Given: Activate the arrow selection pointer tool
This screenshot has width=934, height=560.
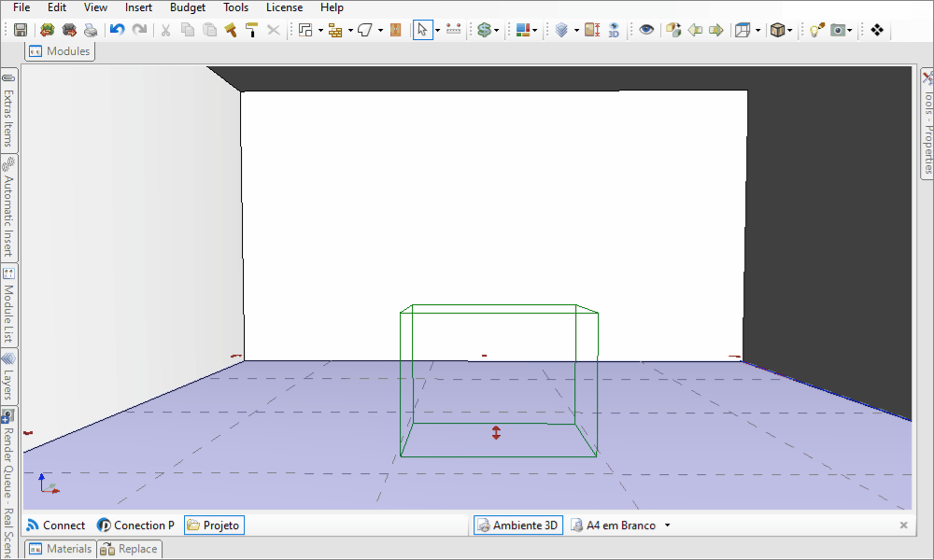Looking at the screenshot, I should pos(422,30).
